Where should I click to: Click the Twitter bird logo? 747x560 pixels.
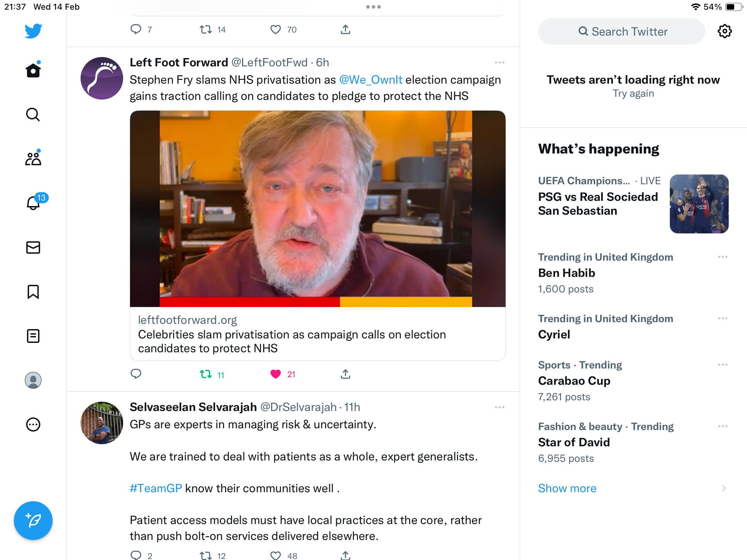[x=33, y=31]
